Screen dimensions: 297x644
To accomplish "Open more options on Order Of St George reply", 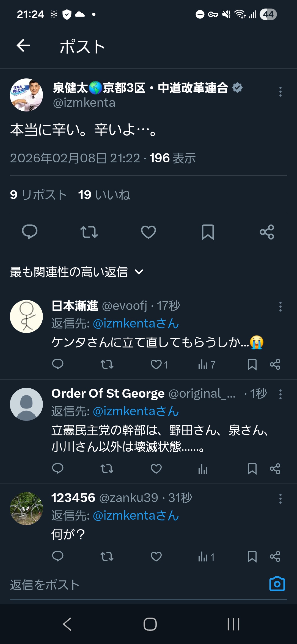I will click(280, 394).
